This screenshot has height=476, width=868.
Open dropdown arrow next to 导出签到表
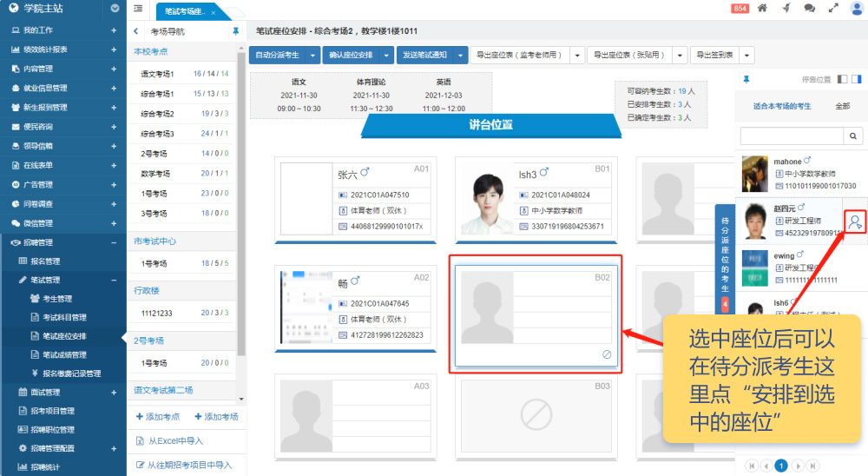(747, 55)
